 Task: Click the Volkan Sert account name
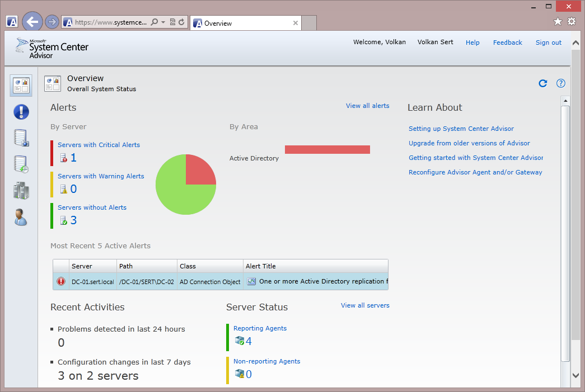pos(435,42)
